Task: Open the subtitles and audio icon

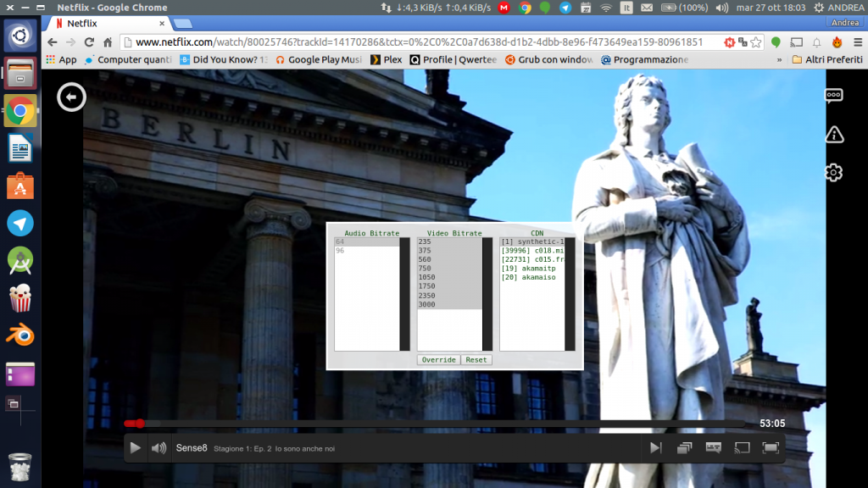Action: [x=713, y=447]
